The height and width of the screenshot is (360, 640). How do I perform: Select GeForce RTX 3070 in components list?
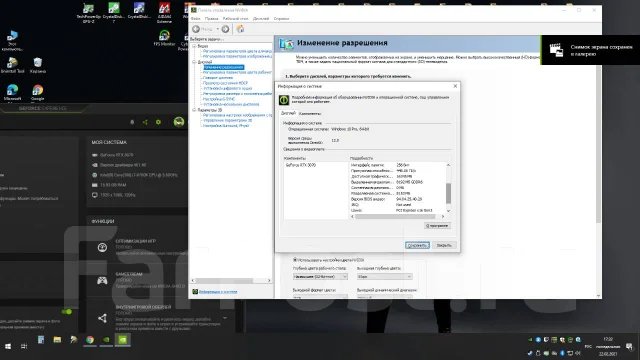tap(301, 165)
